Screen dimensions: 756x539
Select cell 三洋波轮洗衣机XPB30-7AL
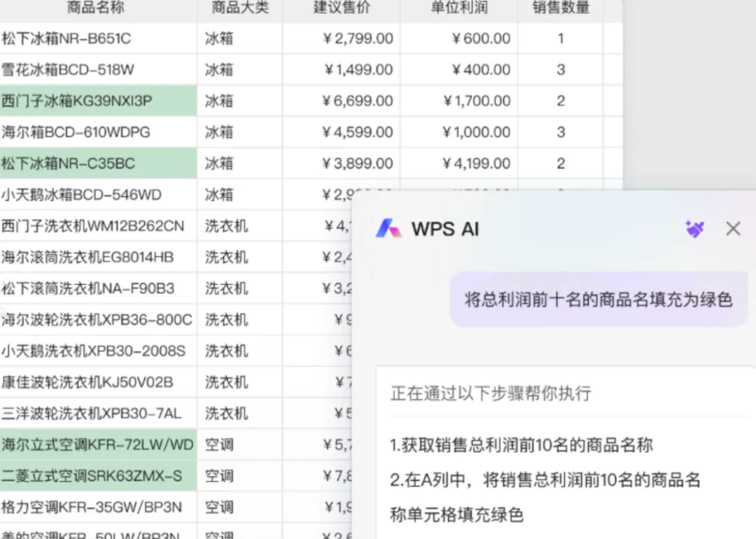pyautogui.click(x=99, y=413)
